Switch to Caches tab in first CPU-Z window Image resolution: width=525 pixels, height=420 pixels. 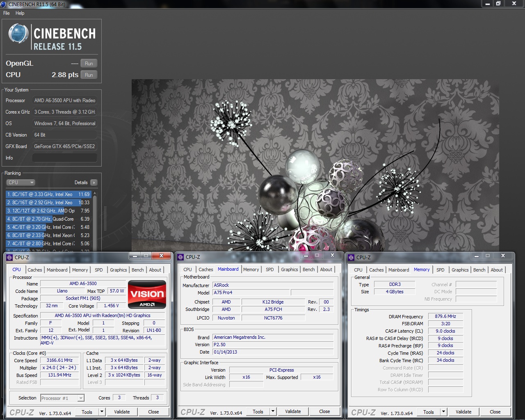pos(35,270)
